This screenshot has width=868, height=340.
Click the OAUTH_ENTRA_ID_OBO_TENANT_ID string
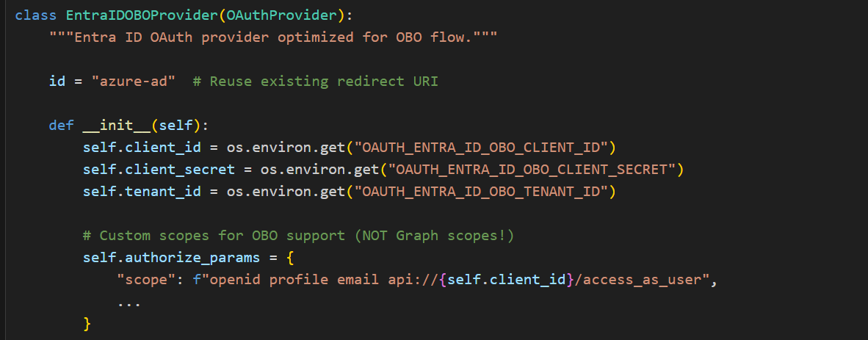click(485, 192)
